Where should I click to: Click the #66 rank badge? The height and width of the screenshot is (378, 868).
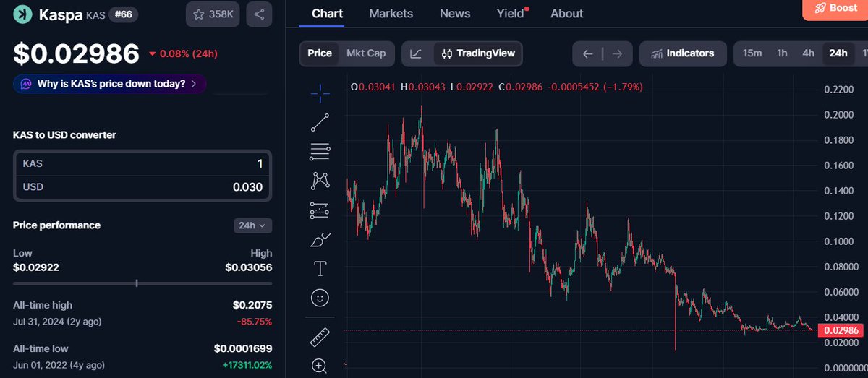click(x=124, y=14)
